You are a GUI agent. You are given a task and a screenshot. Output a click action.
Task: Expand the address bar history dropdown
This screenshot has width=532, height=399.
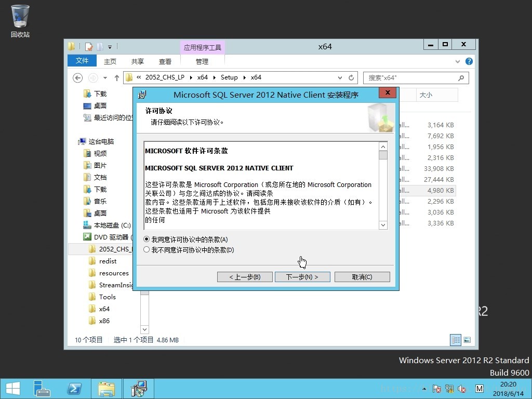[340, 78]
